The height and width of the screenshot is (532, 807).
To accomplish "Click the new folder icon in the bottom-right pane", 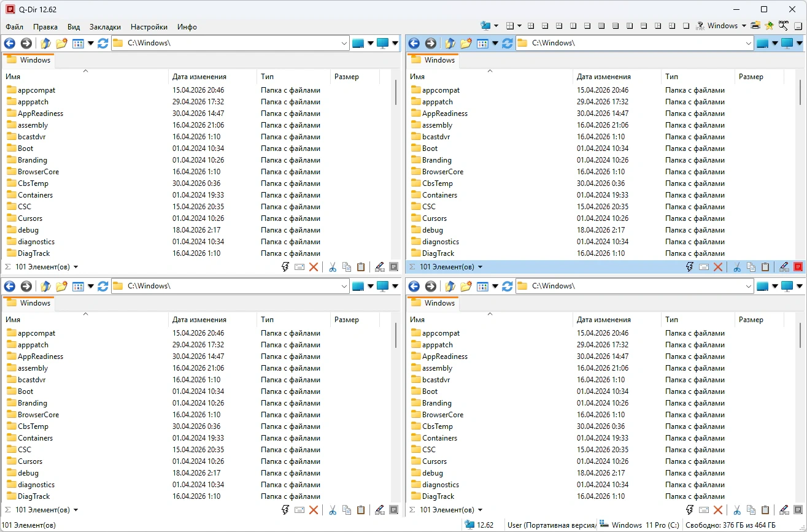I will coord(466,286).
